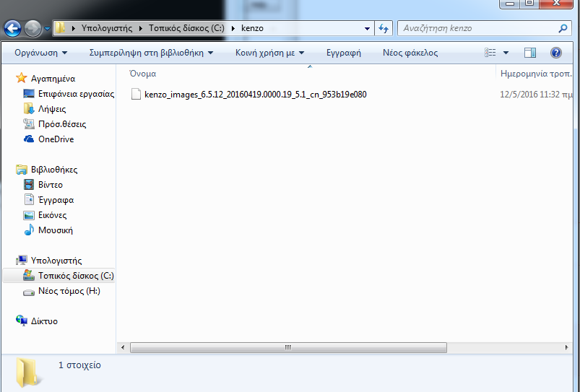Select Τοπικός δίσκος (C:) in the sidebar

76,276
